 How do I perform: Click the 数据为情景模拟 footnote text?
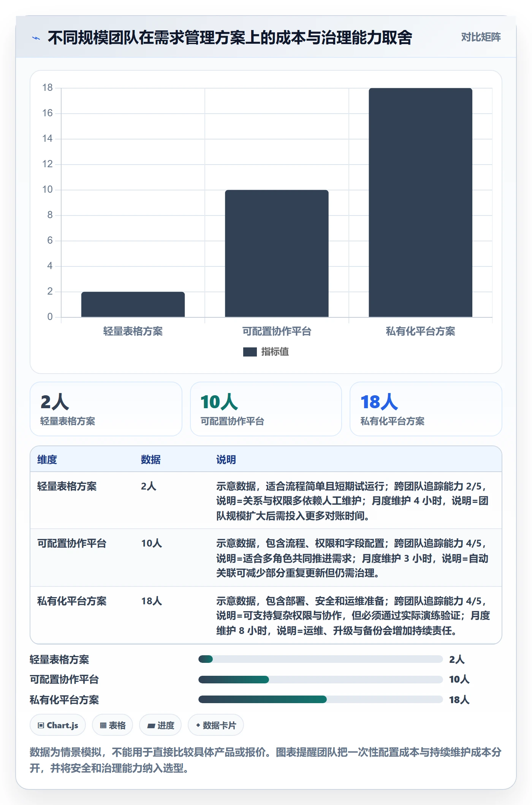point(266,760)
